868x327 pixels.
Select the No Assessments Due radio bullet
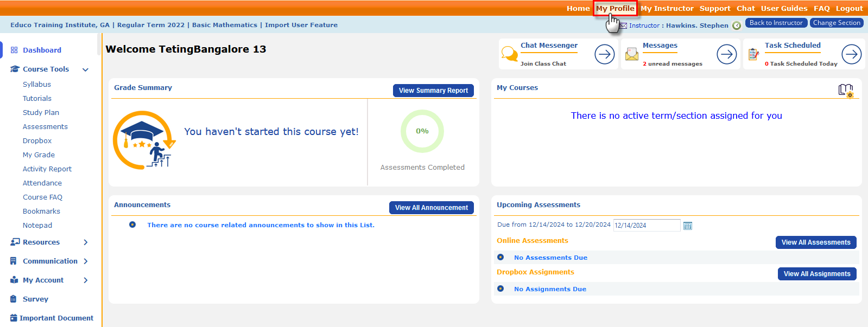[x=500, y=258]
